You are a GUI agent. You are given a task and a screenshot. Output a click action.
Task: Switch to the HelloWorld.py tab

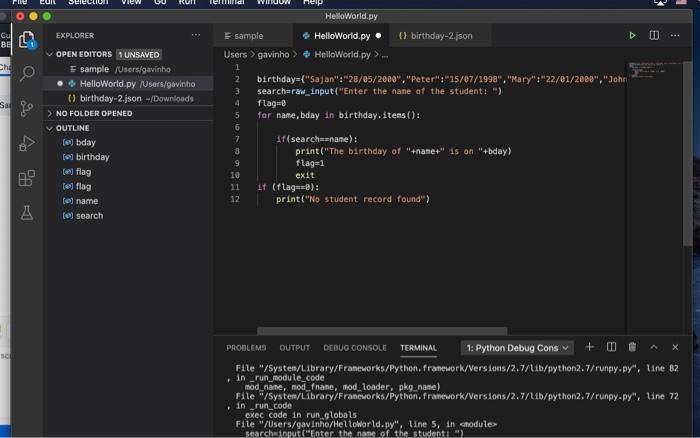(x=342, y=36)
